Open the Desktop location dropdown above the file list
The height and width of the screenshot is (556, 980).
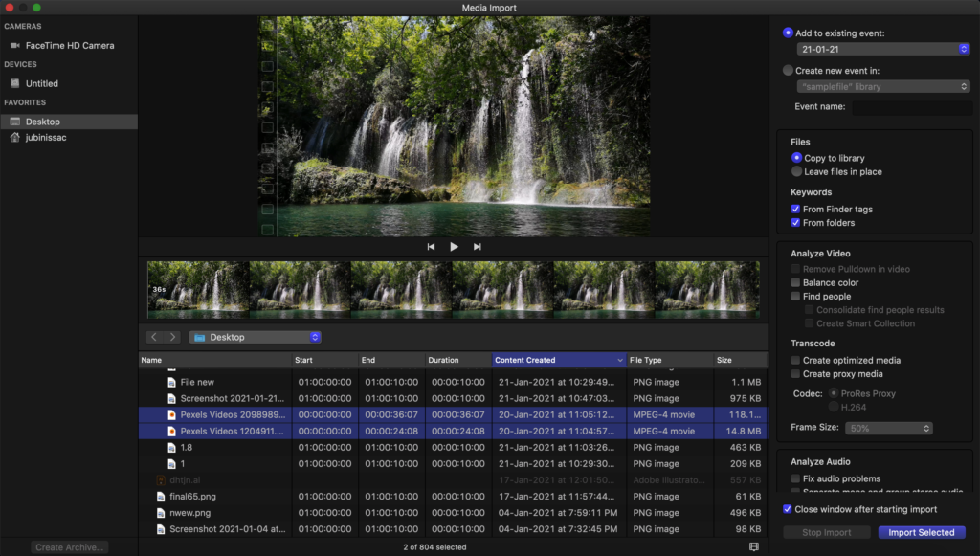(254, 336)
